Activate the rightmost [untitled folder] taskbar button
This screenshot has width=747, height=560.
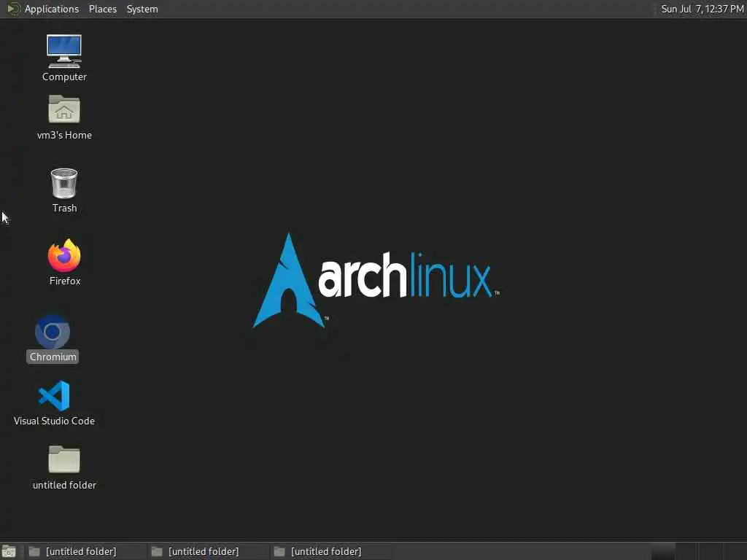click(x=330, y=551)
